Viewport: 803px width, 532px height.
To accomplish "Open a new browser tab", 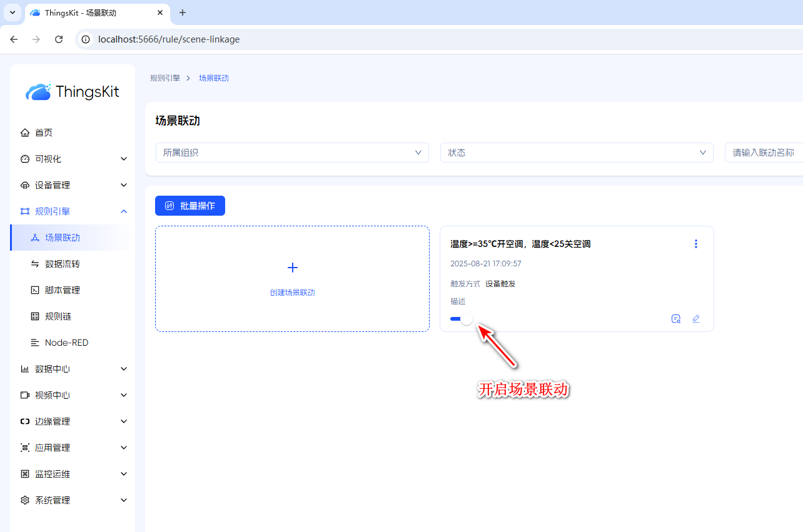I will coord(183,13).
